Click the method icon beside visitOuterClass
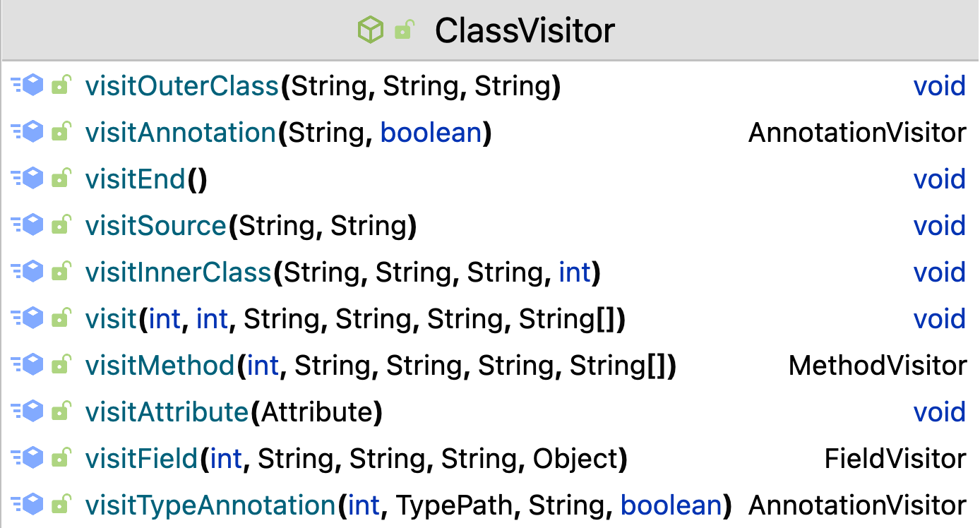 pyautogui.click(x=28, y=86)
